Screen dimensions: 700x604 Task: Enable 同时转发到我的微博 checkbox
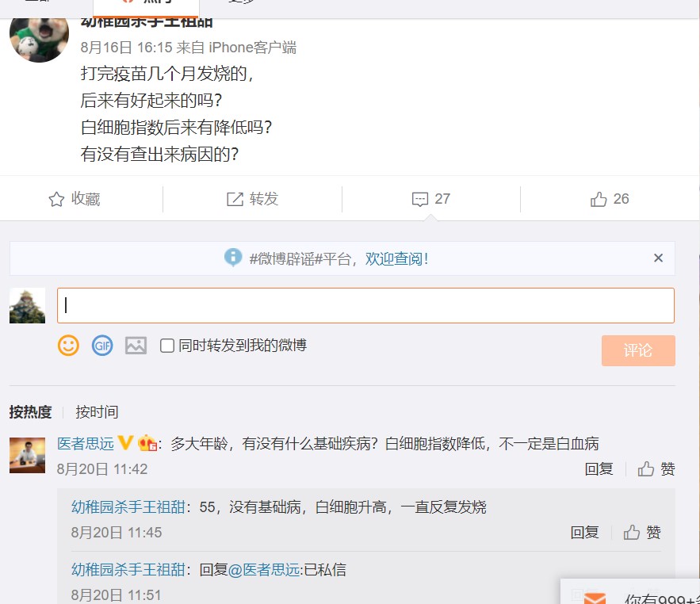pyautogui.click(x=167, y=346)
